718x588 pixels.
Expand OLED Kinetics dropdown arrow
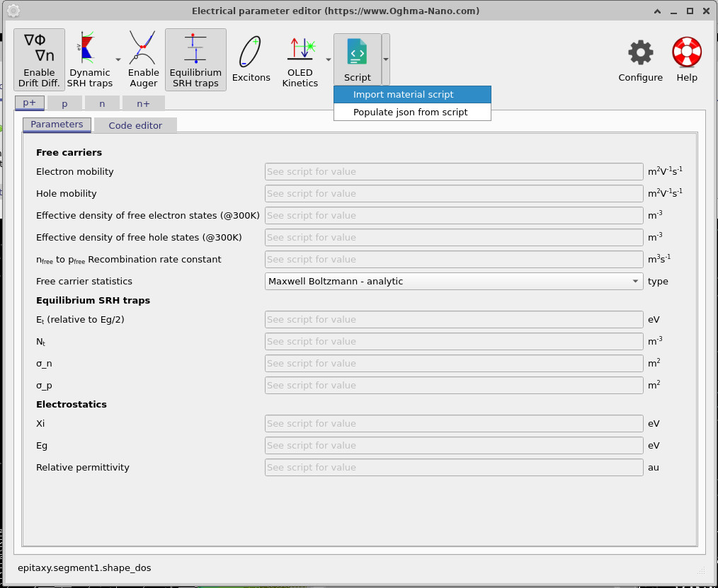tap(329, 59)
